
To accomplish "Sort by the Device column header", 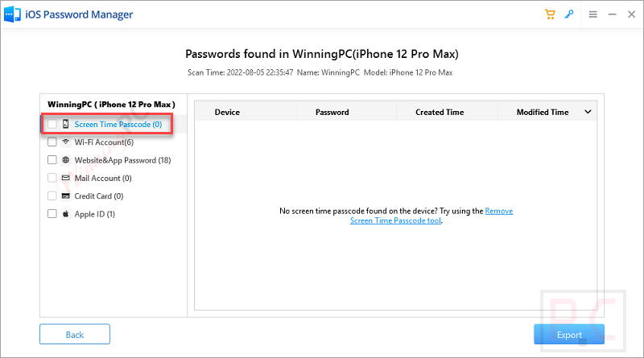I will click(x=227, y=112).
